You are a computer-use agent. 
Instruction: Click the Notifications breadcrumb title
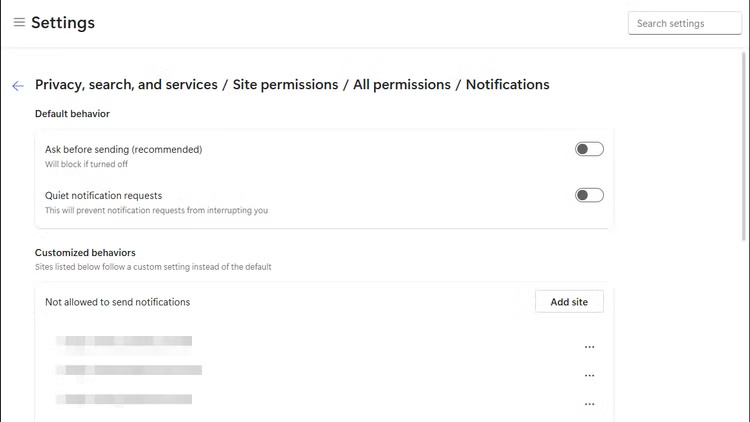(507, 85)
